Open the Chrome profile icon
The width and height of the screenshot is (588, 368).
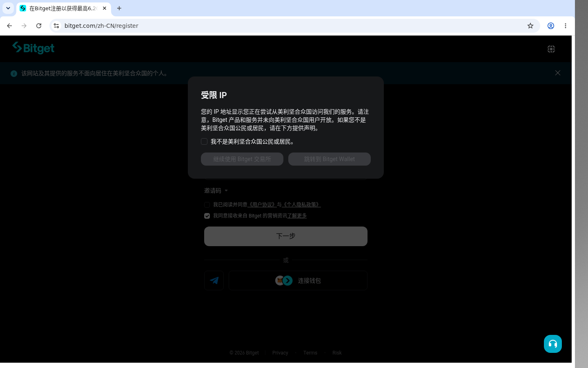pos(551,26)
